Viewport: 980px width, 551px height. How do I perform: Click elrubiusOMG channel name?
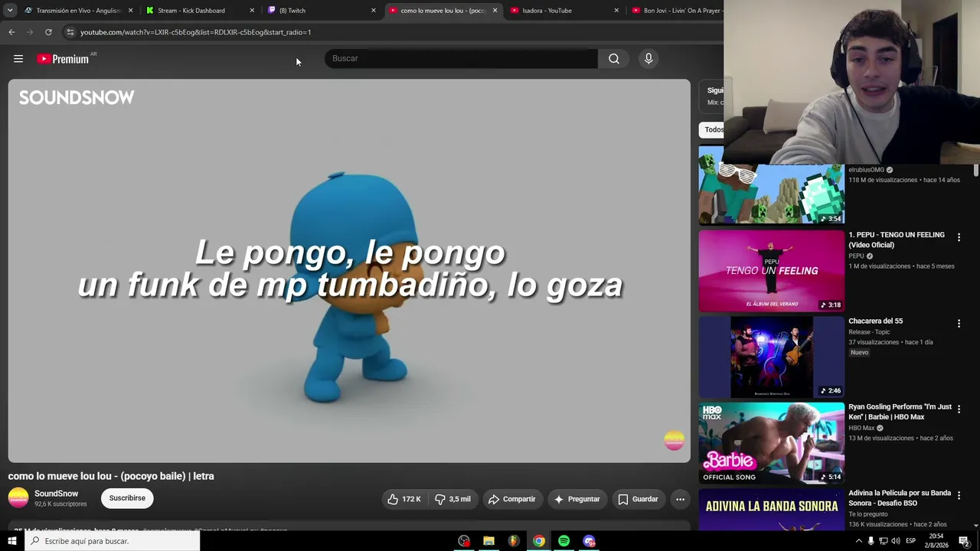click(866, 170)
